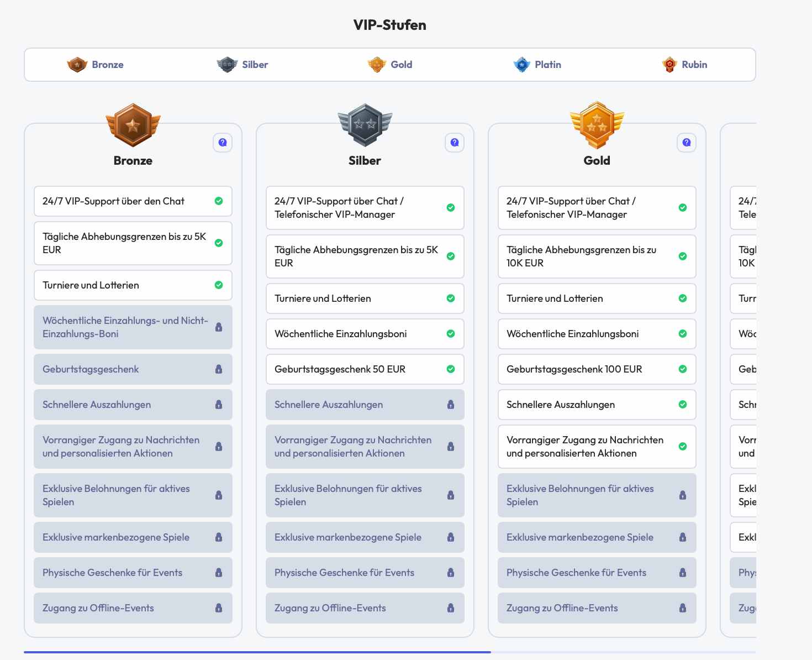Click lock icon beside Bronze Geburtstagsgeschenk
Image resolution: width=812 pixels, height=660 pixels.
219,369
